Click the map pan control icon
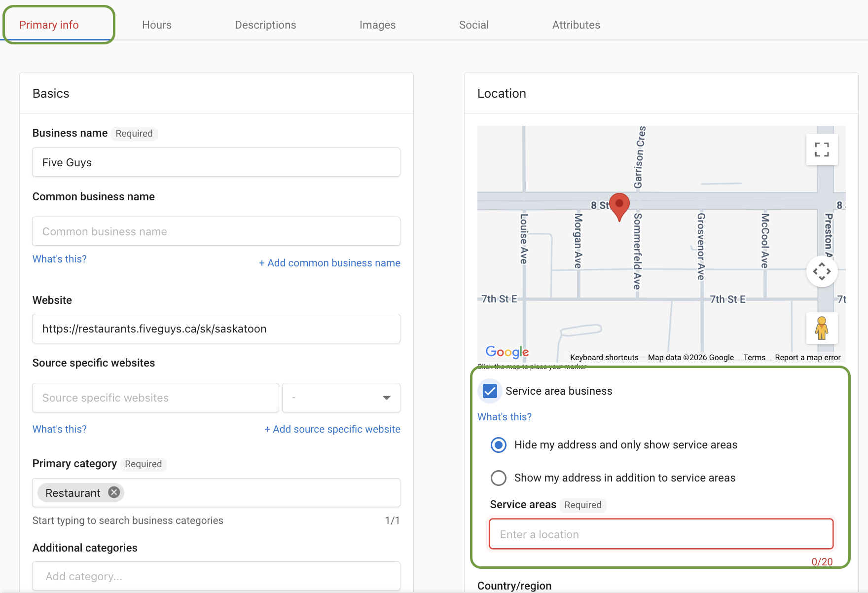Viewport: 868px width, 593px height. coord(822,271)
